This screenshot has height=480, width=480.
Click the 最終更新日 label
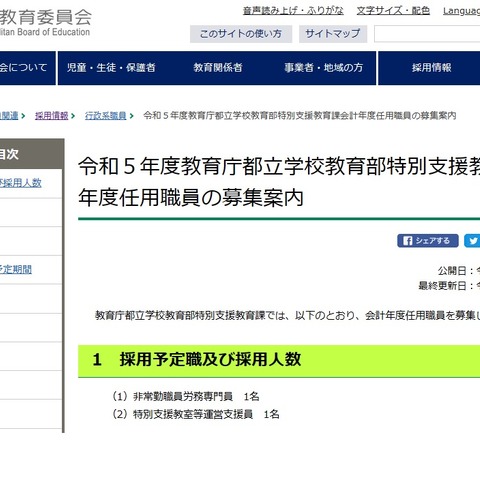(x=442, y=286)
